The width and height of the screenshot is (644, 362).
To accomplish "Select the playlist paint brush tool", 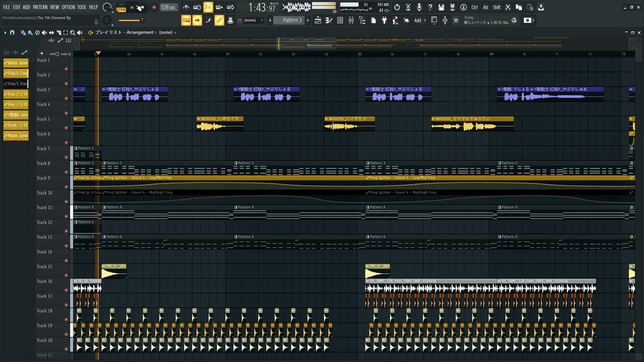I will 30,32.
